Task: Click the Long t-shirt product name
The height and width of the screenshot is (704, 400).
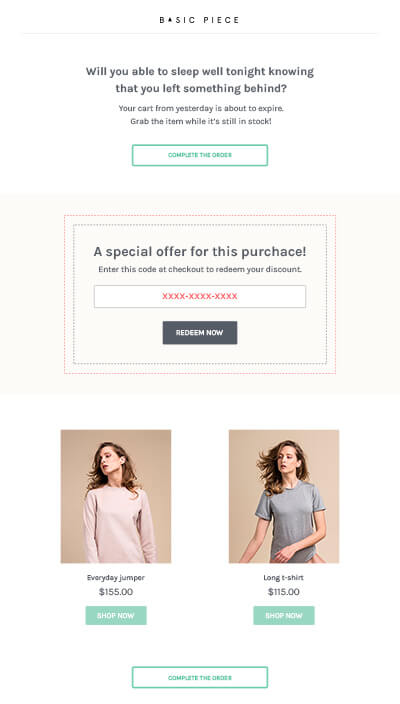Action: (x=284, y=578)
